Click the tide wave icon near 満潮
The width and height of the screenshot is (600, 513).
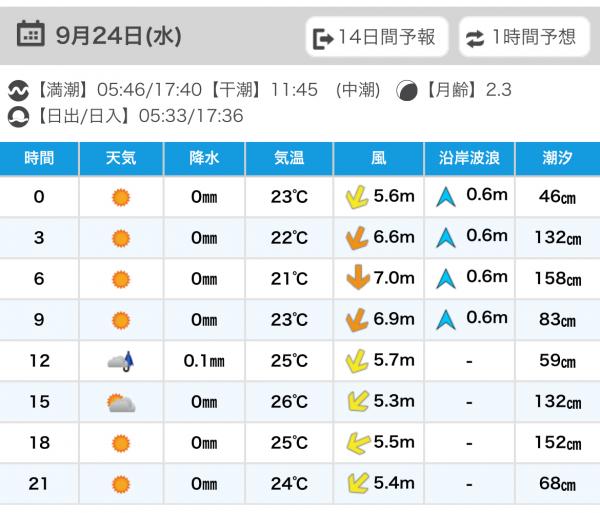(x=18, y=91)
